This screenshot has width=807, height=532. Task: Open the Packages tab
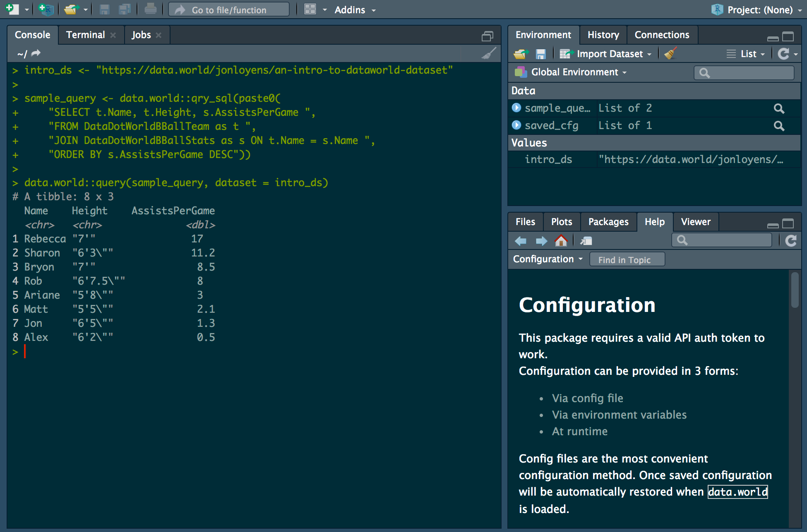[608, 222]
